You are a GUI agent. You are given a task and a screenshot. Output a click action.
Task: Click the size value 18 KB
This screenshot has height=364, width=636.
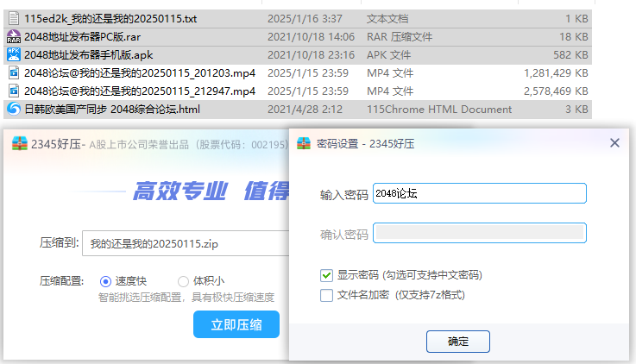[574, 37]
